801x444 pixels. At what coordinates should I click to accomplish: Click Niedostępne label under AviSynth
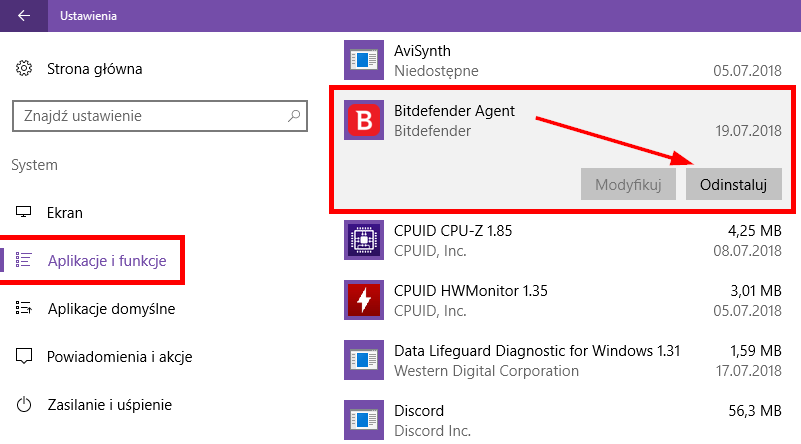[436, 71]
